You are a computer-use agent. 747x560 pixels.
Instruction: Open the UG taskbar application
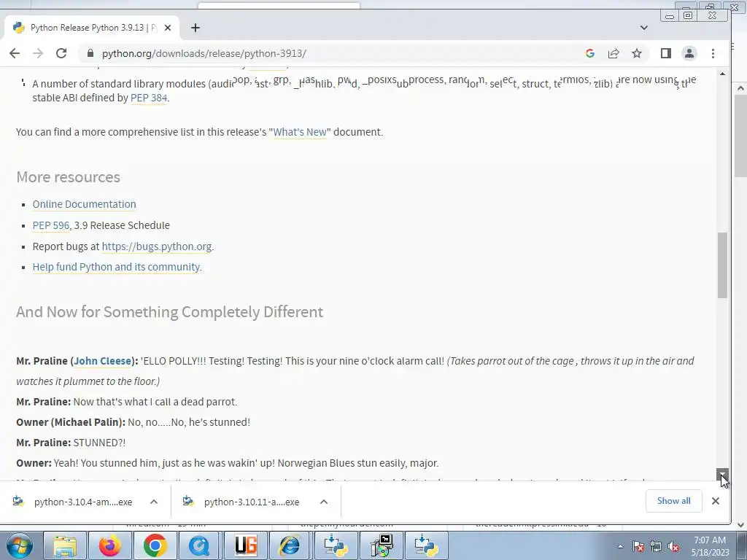[245, 545]
